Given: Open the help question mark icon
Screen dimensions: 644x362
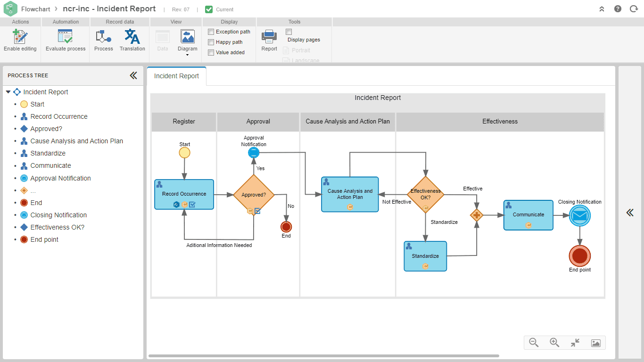Looking at the screenshot, I should click(x=618, y=9).
